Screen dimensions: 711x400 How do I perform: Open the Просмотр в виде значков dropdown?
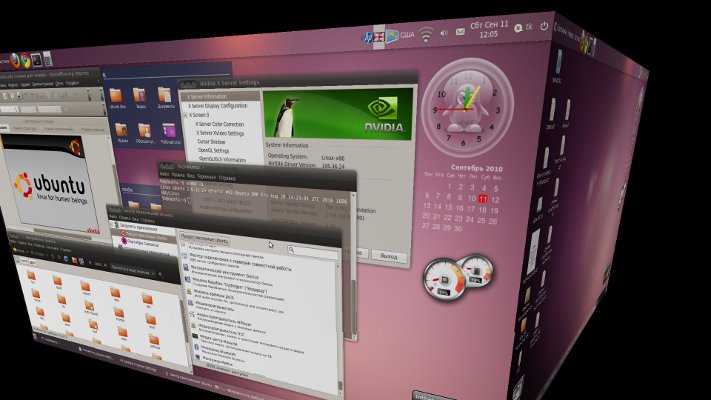(x=132, y=270)
